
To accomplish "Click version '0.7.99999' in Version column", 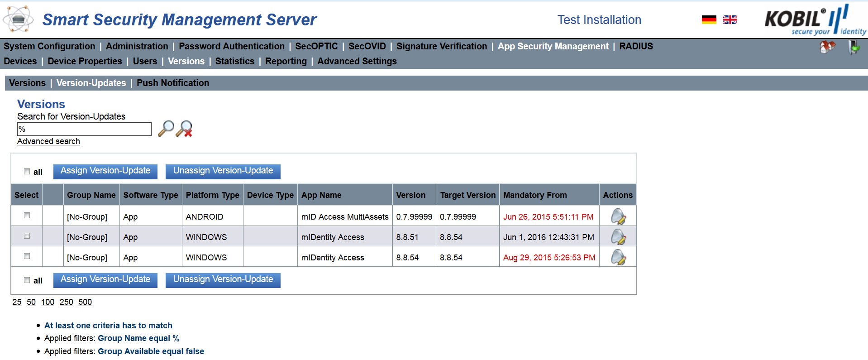I will pyautogui.click(x=414, y=217).
